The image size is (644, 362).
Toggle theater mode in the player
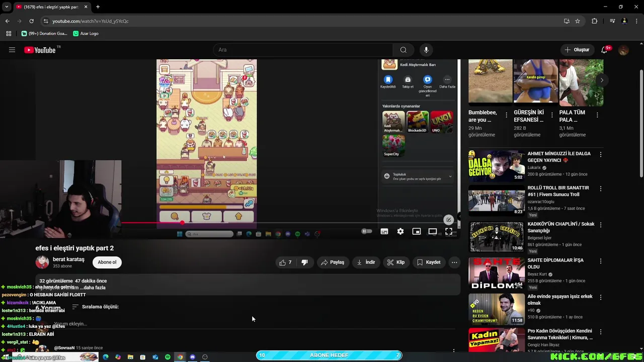(x=433, y=231)
